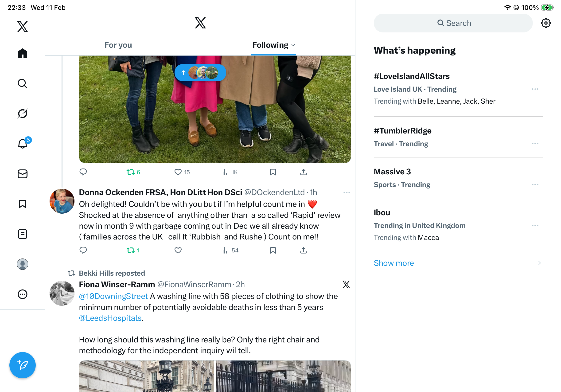
Task: Expand the Following tab dropdown chevron
Action: click(x=293, y=45)
